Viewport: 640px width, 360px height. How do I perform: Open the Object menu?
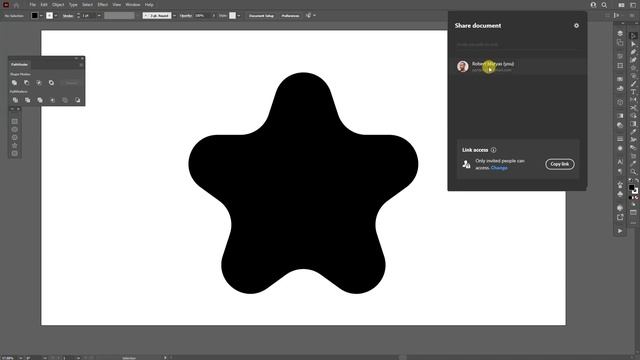tap(58, 5)
